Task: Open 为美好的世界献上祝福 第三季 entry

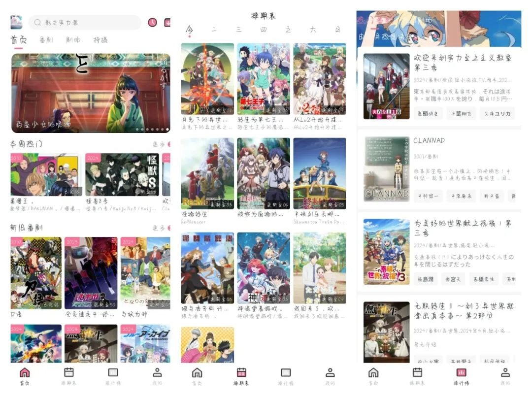Action: [439, 252]
